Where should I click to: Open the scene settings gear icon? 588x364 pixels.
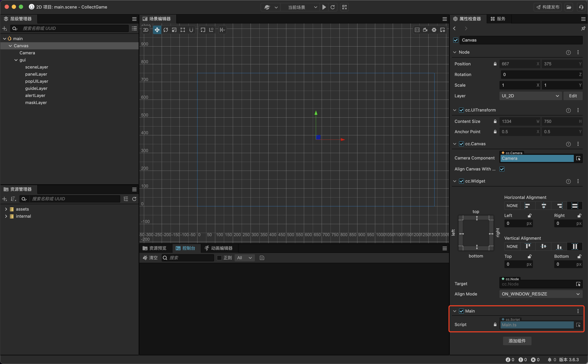point(434,30)
